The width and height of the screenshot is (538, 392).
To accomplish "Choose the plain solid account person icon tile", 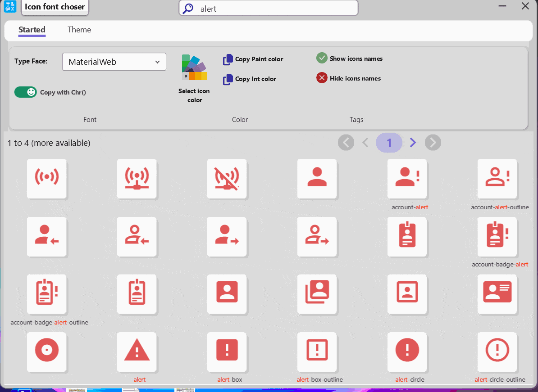I will coord(317,179).
